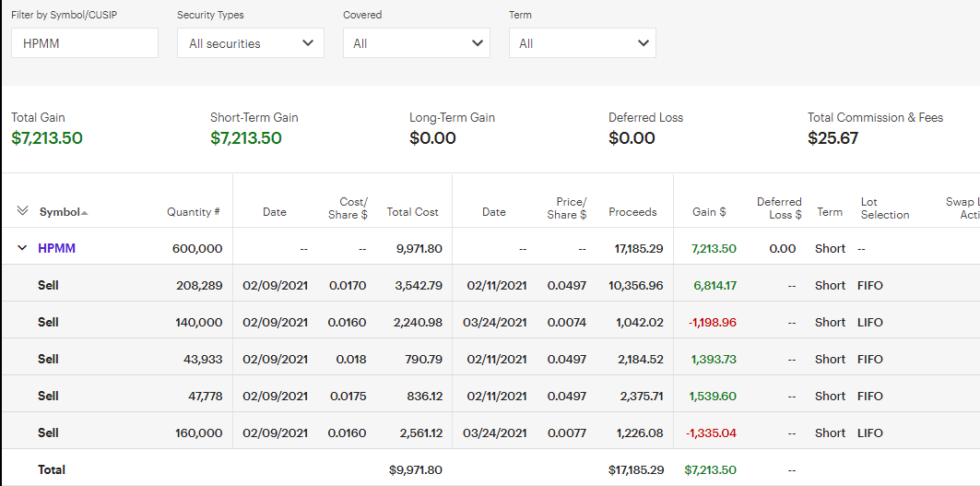980x486 pixels.
Task: Open the Term filter dropdown
Action: (582, 43)
